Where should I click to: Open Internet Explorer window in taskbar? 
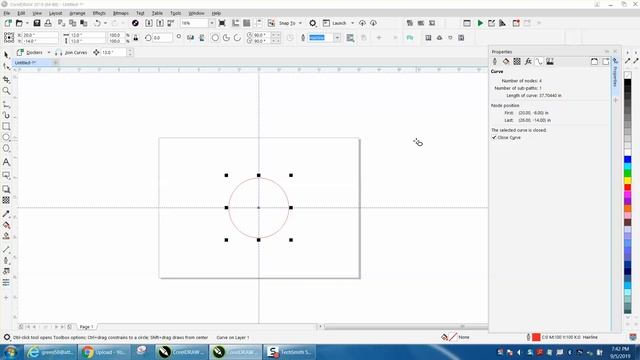click(51, 352)
